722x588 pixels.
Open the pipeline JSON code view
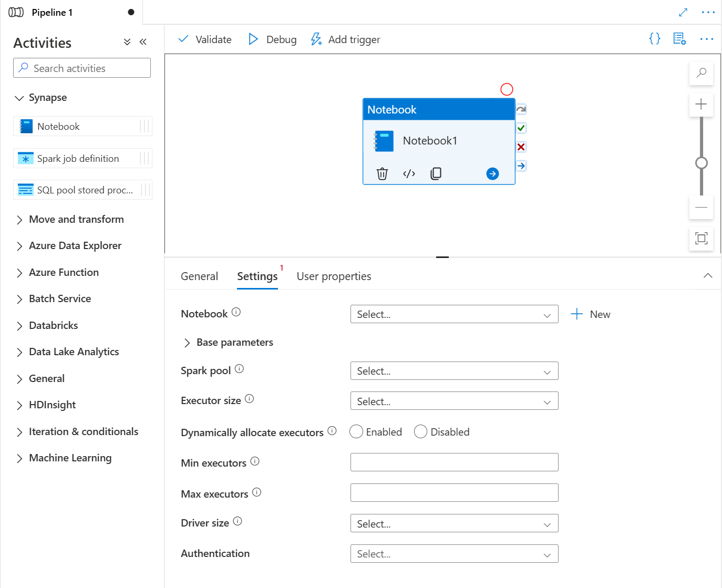coord(654,38)
